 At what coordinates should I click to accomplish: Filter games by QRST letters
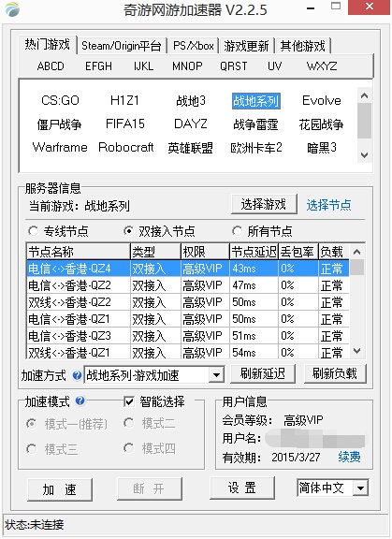point(234,66)
